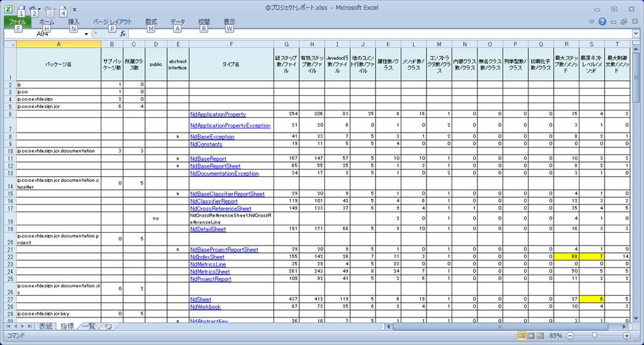
Task: Open the NdDocumentationException link
Action: [x=224, y=173]
